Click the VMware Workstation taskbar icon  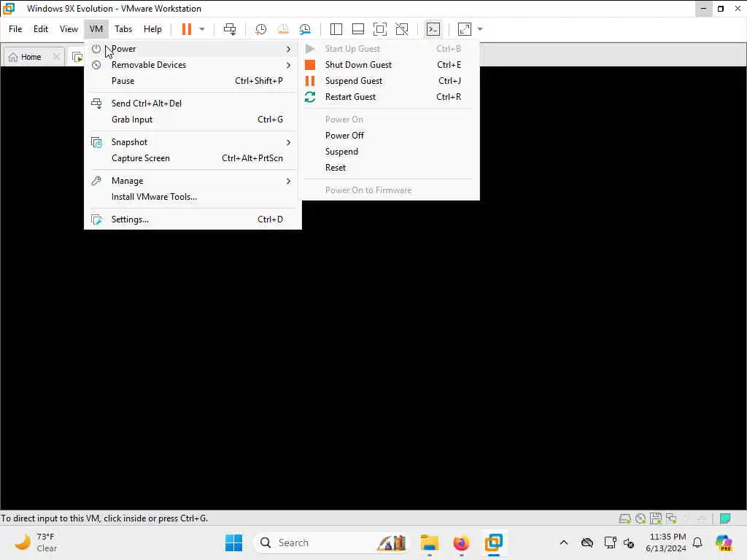point(494,542)
